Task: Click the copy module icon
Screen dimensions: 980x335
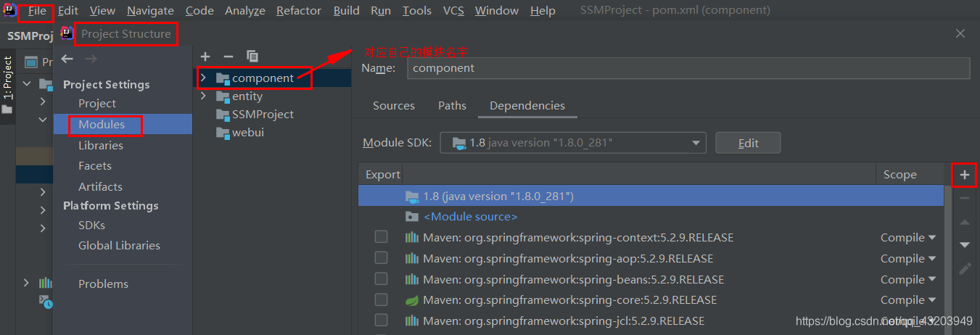Action: [252, 57]
